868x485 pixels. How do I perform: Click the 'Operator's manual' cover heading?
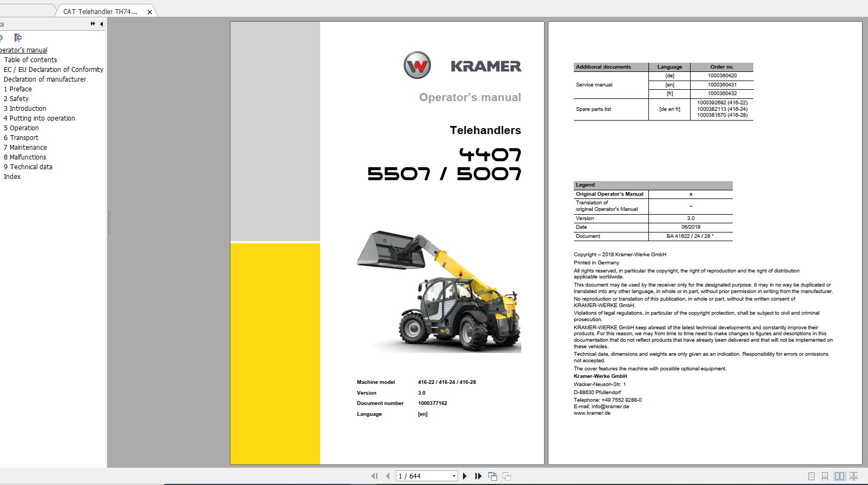click(x=470, y=97)
